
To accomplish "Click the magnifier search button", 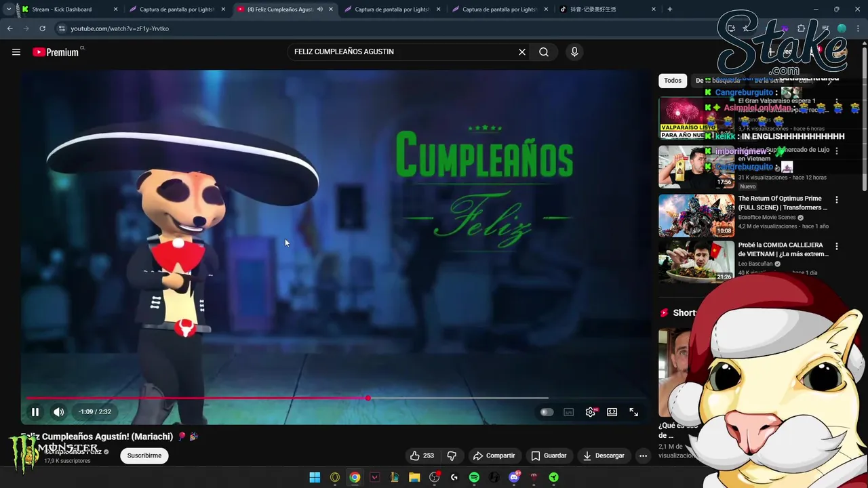I will [x=544, y=52].
